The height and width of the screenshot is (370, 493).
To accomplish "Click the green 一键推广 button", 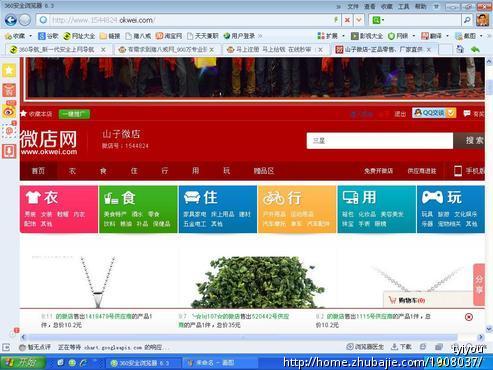I will [x=74, y=114].
